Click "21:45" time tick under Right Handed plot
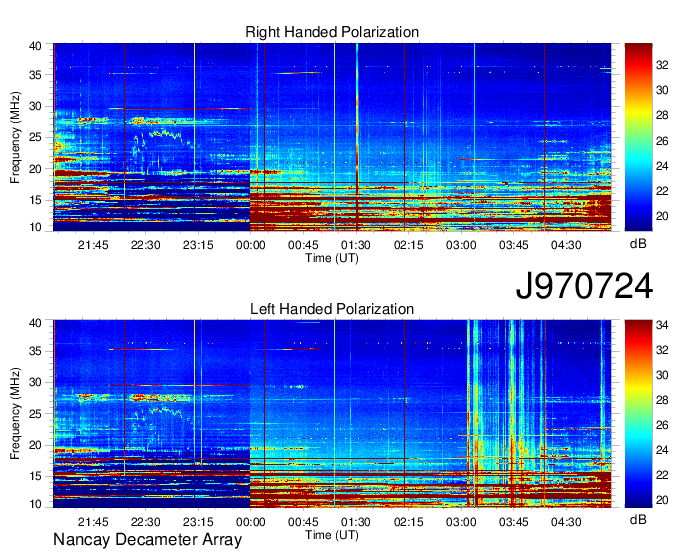The width and height of the screenshot is (680, 552). click(93, 245)
